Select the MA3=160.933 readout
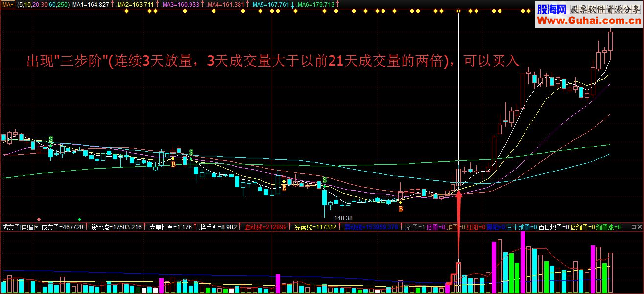 click(x=181, y=4)
